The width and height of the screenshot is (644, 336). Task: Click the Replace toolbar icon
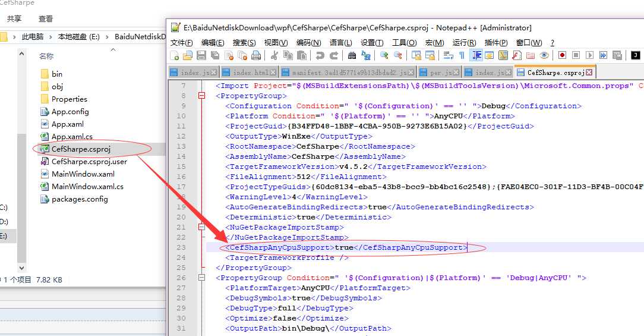365,55
